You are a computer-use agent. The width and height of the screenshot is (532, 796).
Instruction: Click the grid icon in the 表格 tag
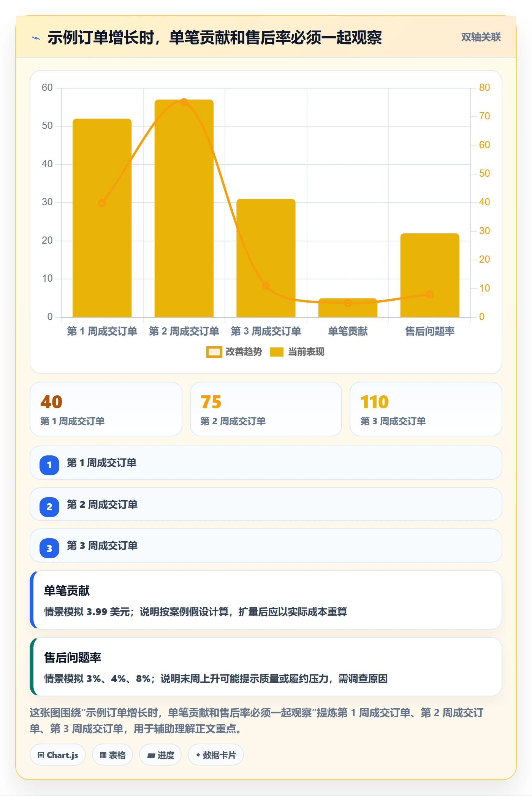103,755
